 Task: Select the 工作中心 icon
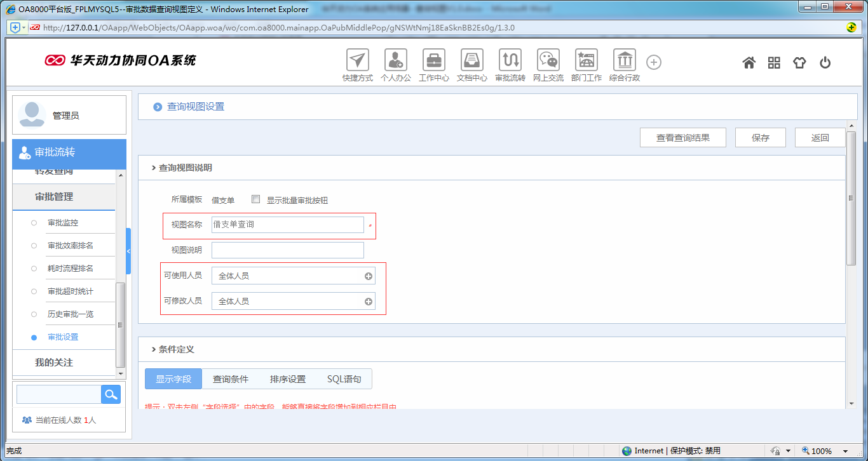tap(433, 60)
